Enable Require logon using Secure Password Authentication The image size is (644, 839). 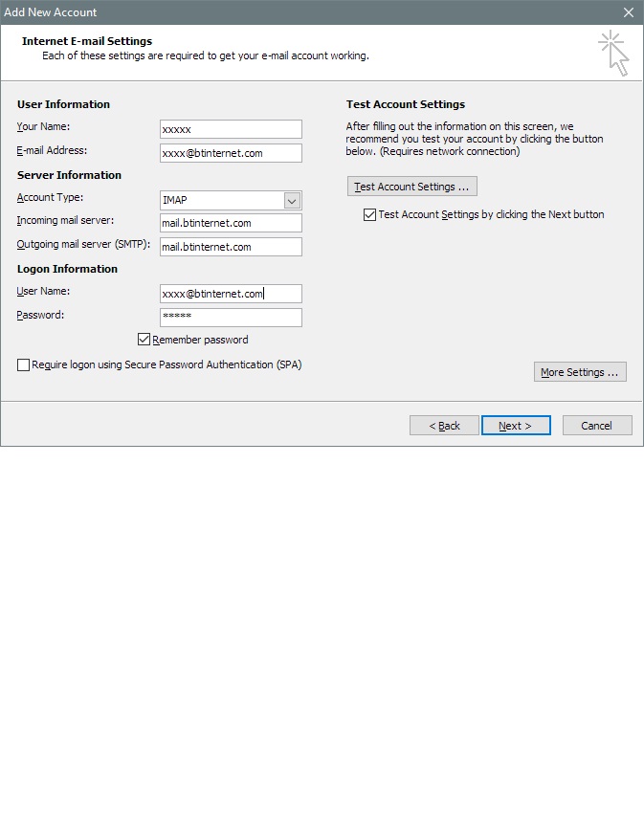click(x=24, y=364)
